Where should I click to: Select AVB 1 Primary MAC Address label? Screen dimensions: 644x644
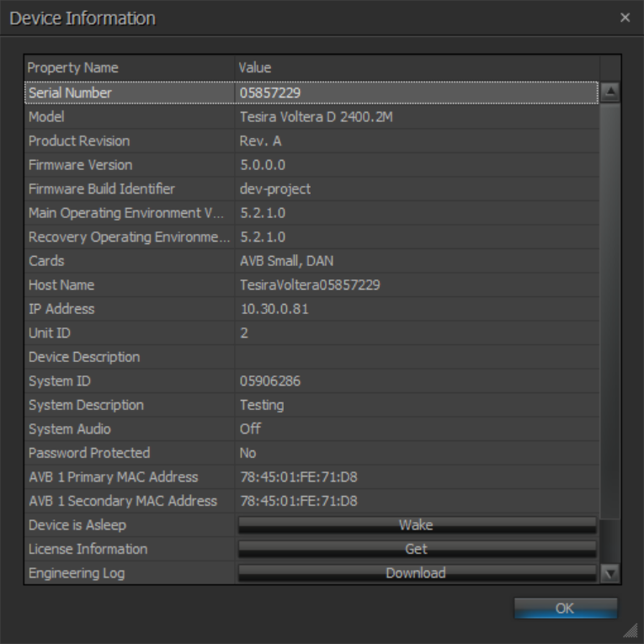[114, 477]
